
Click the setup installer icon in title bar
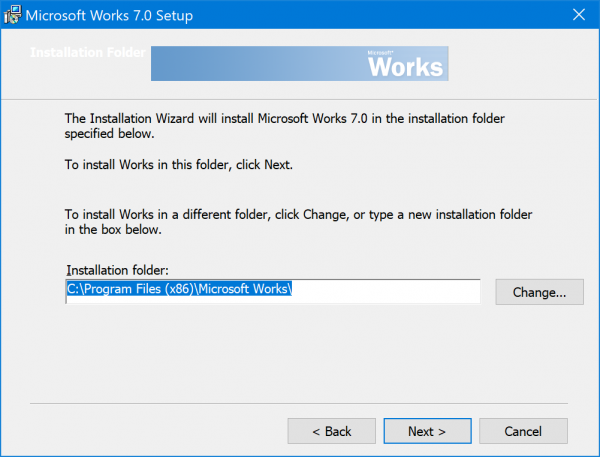pos(11,15)
